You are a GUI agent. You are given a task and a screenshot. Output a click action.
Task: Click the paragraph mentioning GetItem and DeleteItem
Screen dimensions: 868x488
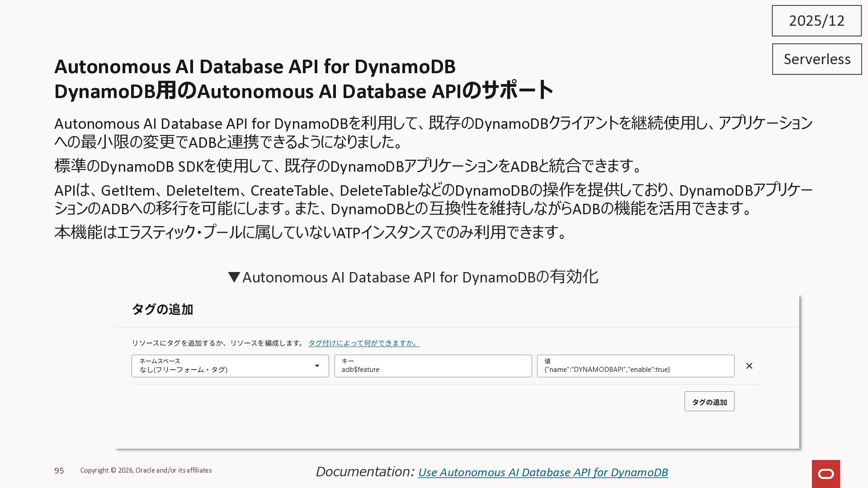[433, 199]
